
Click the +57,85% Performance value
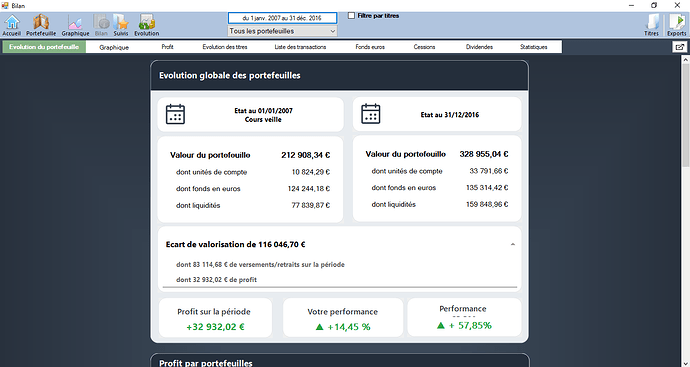[x=464, y=326]
